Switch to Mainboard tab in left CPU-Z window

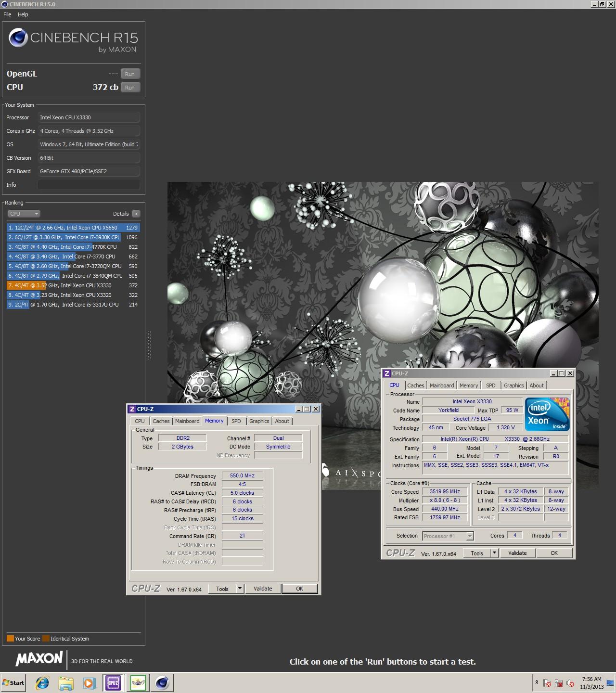pos(187,421)
